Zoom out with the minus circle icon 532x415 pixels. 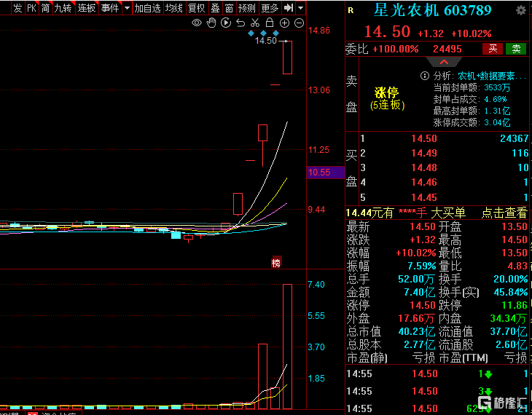(x=299, y=23)
